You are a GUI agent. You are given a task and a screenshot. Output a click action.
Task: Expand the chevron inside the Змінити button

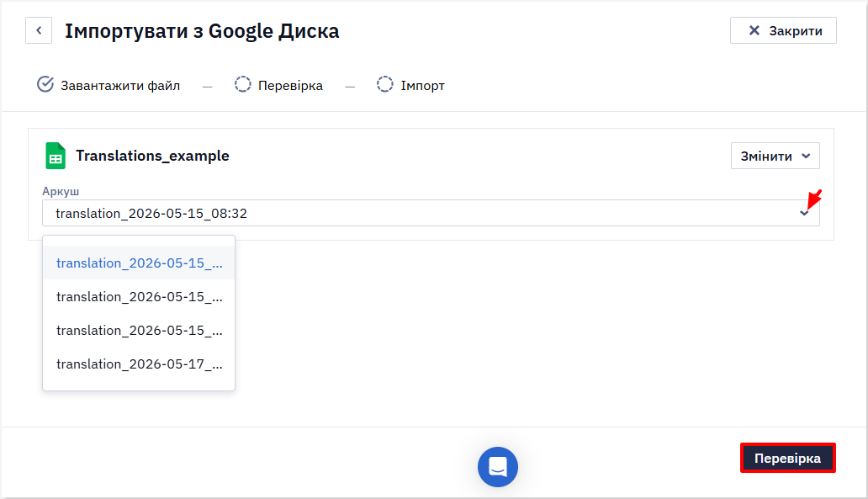(x=806, y=157)
